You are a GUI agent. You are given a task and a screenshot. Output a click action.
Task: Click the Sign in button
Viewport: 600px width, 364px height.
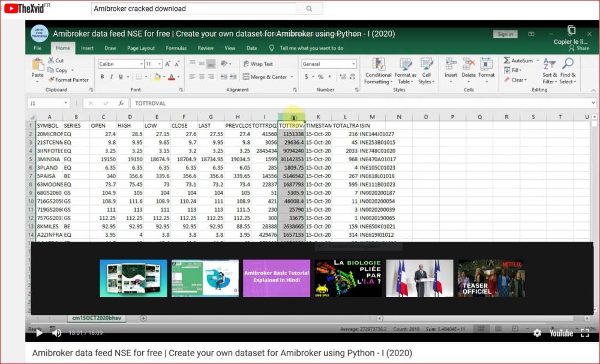[505, 34]
